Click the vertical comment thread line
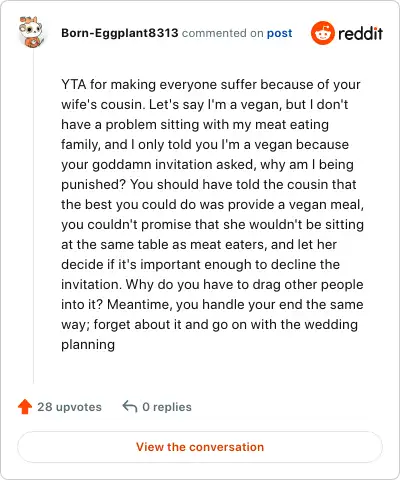 pos(33,216)
